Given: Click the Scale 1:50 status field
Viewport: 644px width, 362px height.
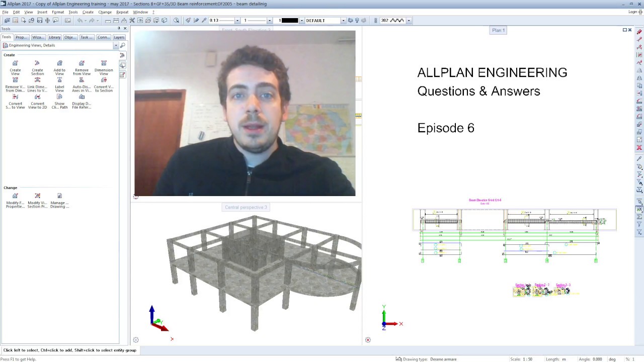Looking at the screenshot, I should 521,359.
